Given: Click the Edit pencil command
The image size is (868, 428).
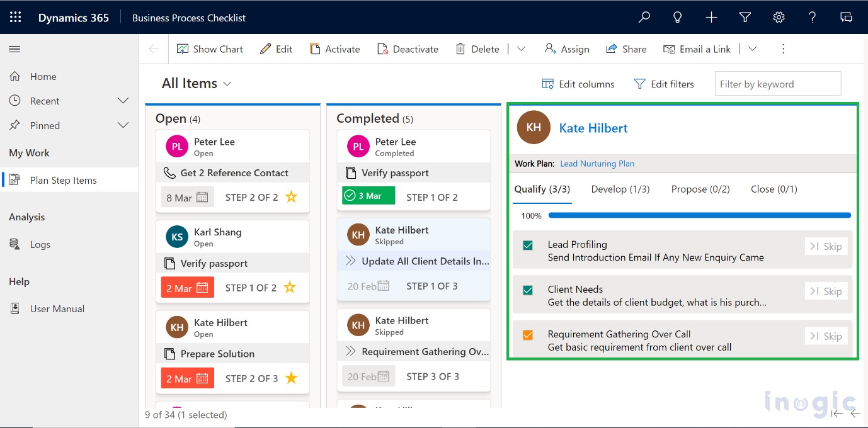Looking at the screenshot, I should click(x=276, y=49).
